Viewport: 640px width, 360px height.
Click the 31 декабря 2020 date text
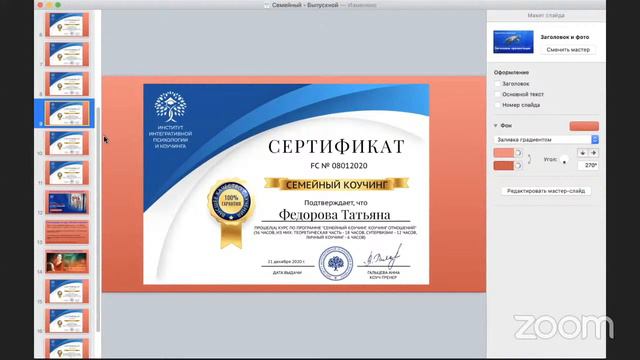[x=286, y=261]
